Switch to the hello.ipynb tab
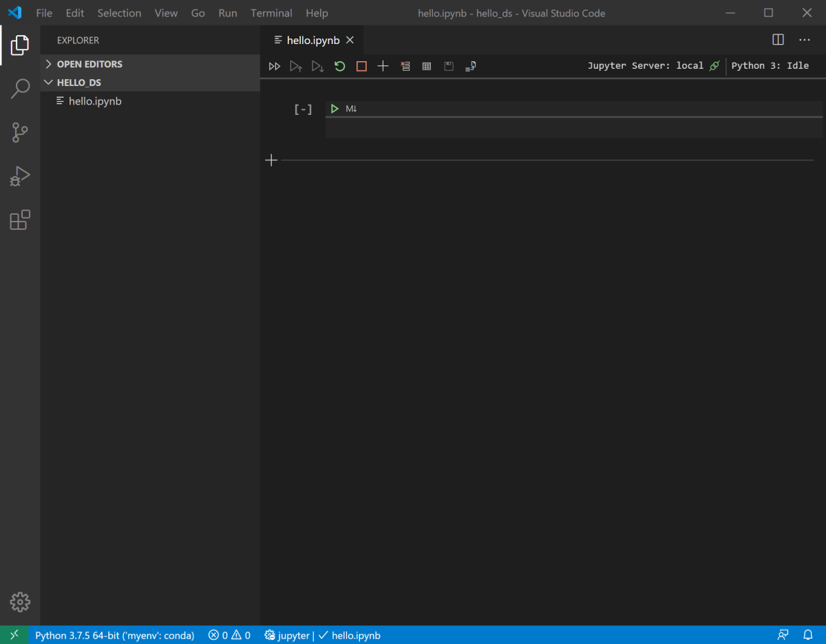 (x=313, y=39)
